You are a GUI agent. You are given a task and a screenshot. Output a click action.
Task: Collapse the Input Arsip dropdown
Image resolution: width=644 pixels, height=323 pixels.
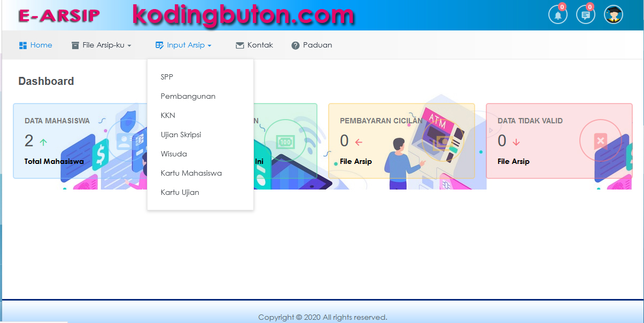click(183, 45)
